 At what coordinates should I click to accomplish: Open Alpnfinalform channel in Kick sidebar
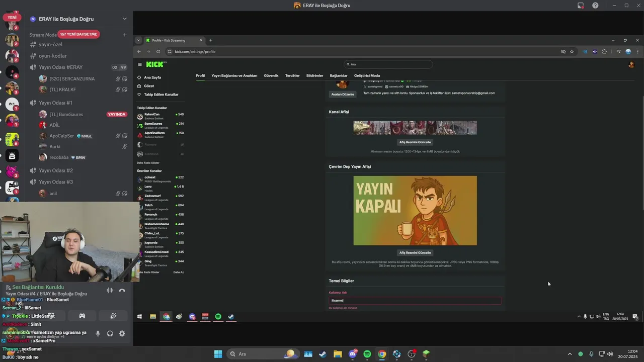160,134
